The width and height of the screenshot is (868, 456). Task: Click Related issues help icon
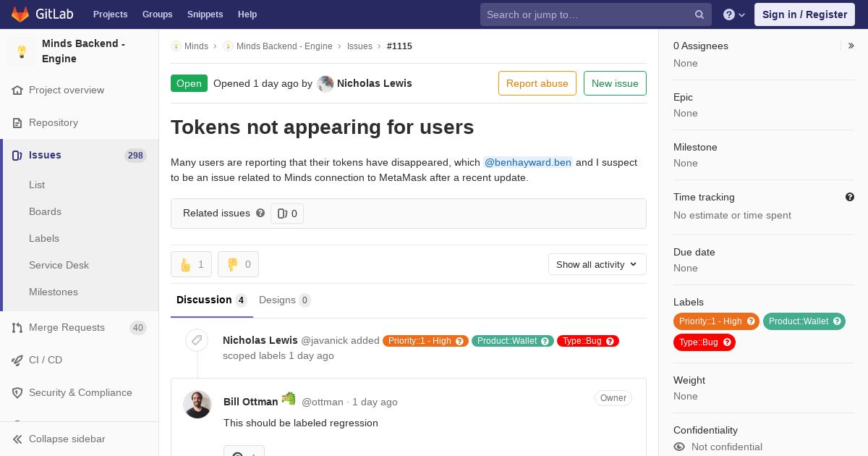(x=260, y=213)
